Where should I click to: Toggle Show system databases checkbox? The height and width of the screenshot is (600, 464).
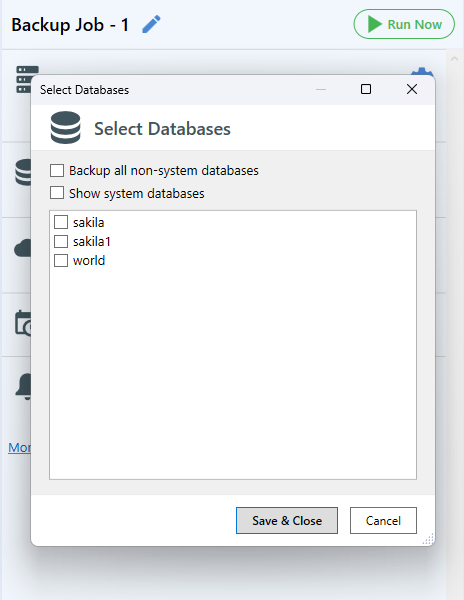click(x=57, y=193)
